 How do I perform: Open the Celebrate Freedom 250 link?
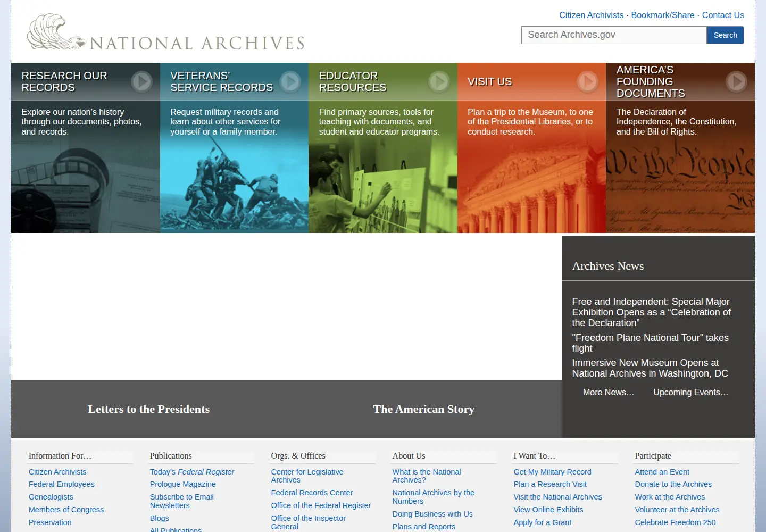(676, 523)
